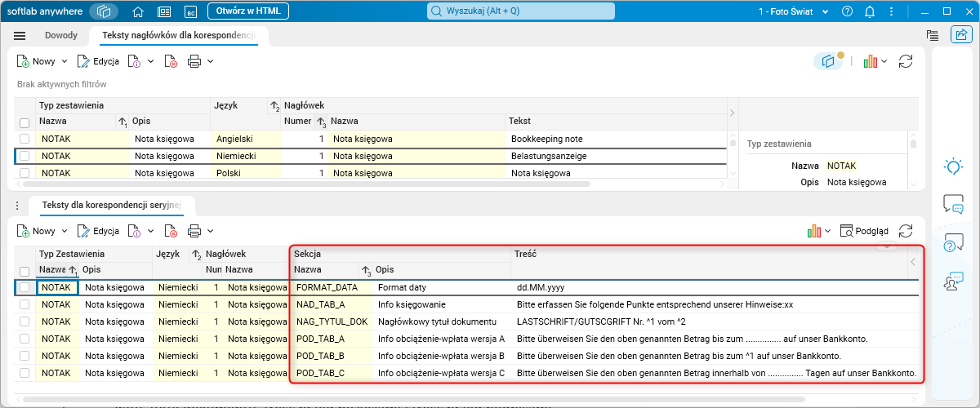Click the share/export icon top right
Image resolution: width=980 pixels, height=408 pixels.
[x=960, y=35]
